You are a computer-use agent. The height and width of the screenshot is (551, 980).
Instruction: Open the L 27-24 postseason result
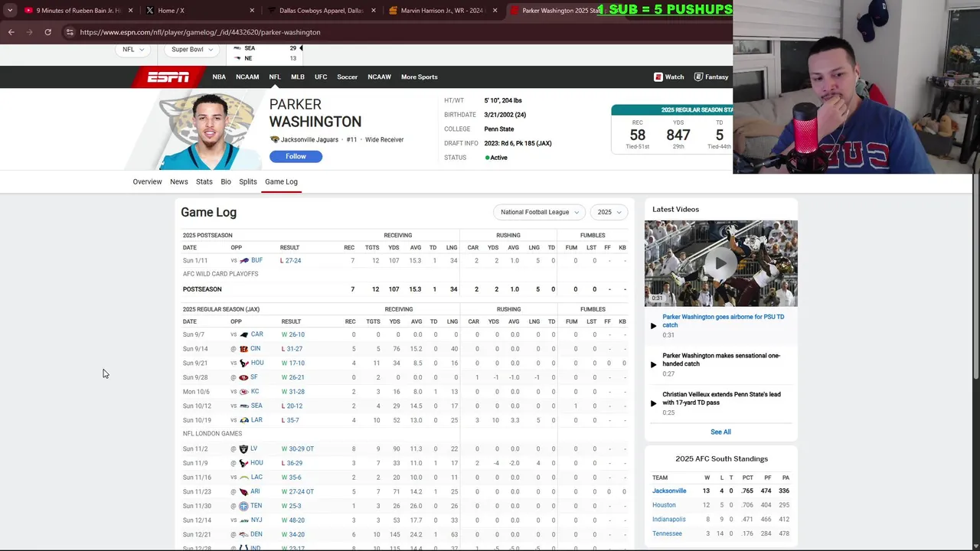coord(291,261)
